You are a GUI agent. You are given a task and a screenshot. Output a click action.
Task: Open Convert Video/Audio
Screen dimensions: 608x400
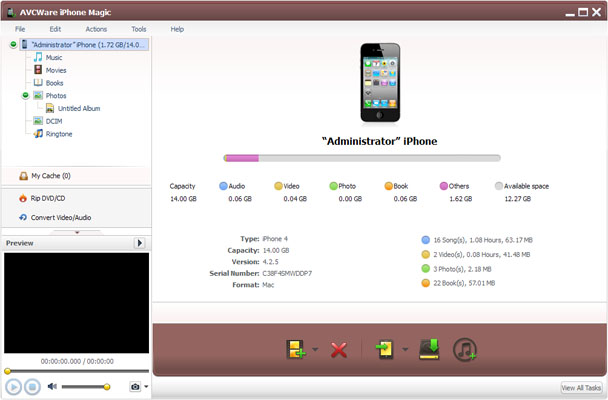[61, 218]
